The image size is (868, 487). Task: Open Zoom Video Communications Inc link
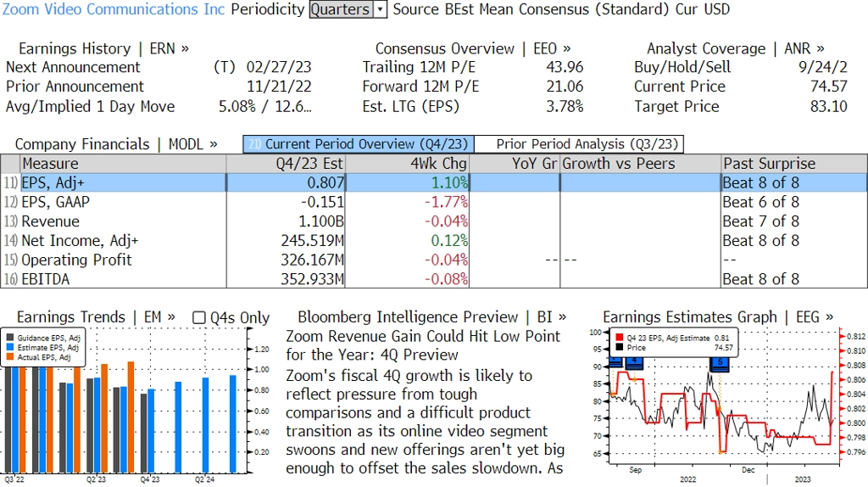tap(114, 9)
